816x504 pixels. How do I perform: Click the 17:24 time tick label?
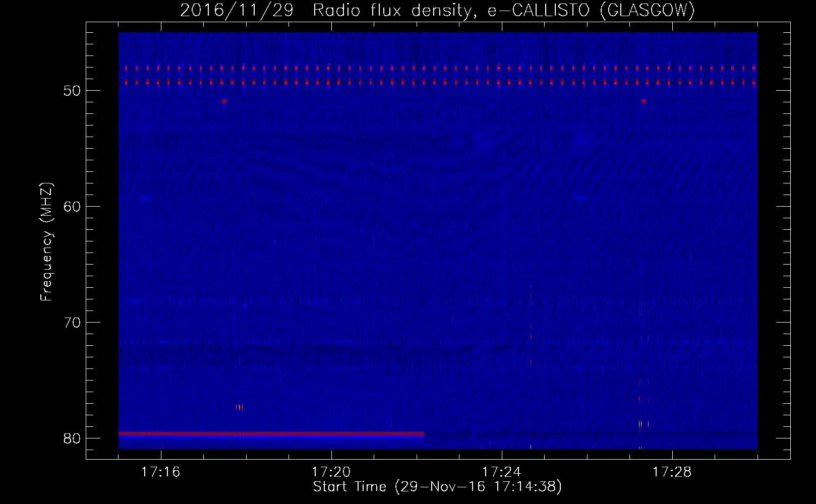501,472
